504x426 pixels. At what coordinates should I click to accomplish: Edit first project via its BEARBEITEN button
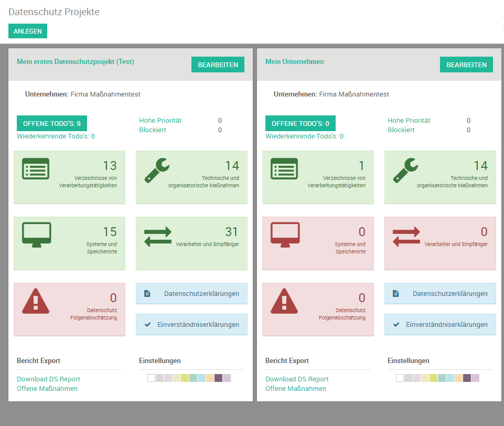218,65
